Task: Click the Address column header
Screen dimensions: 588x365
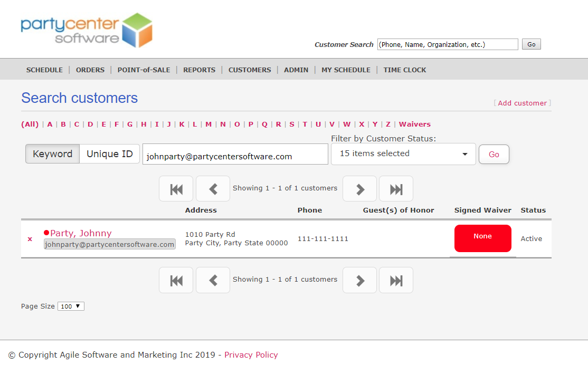Action: (201, 210)
